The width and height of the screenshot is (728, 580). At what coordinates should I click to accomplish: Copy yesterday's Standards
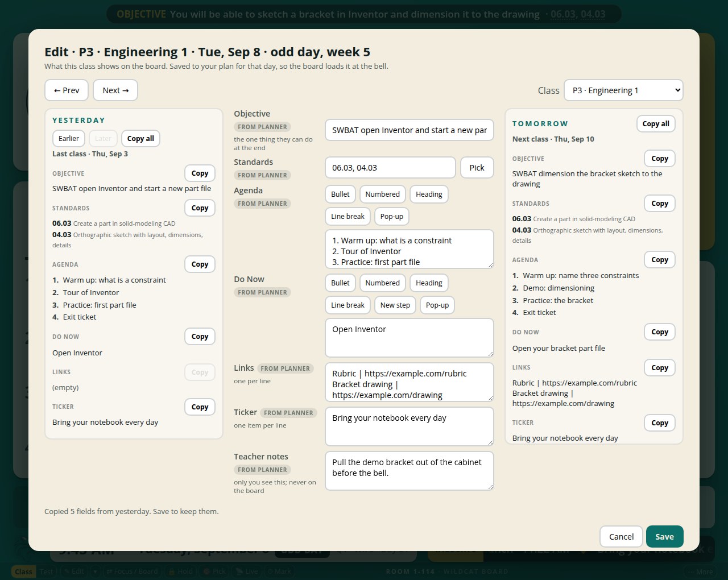[200, 208]
